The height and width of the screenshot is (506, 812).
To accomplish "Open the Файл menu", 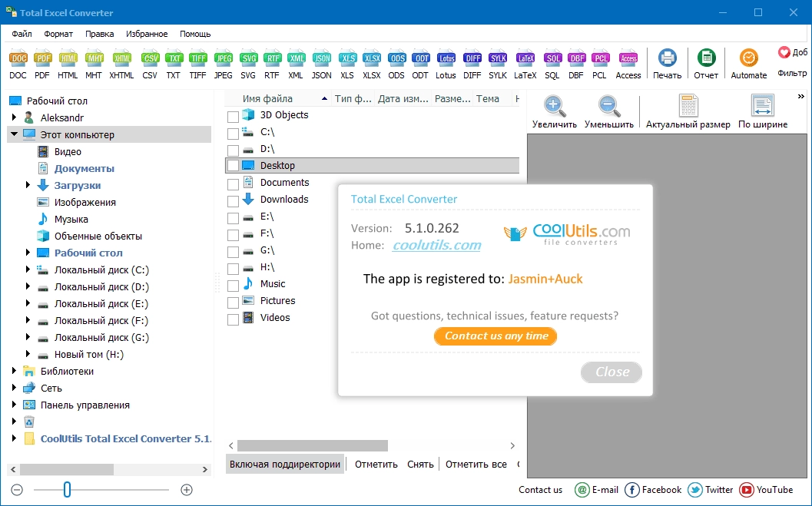I will (22, 34).
